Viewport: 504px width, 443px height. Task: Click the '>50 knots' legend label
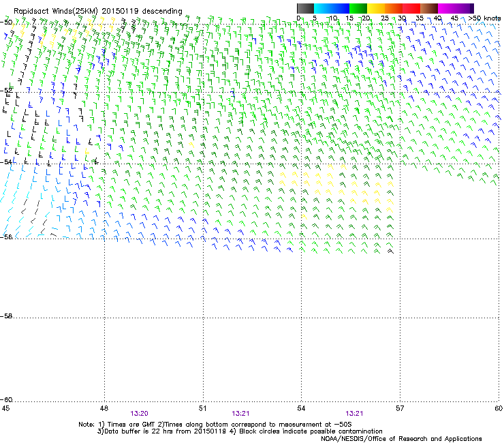484,18
